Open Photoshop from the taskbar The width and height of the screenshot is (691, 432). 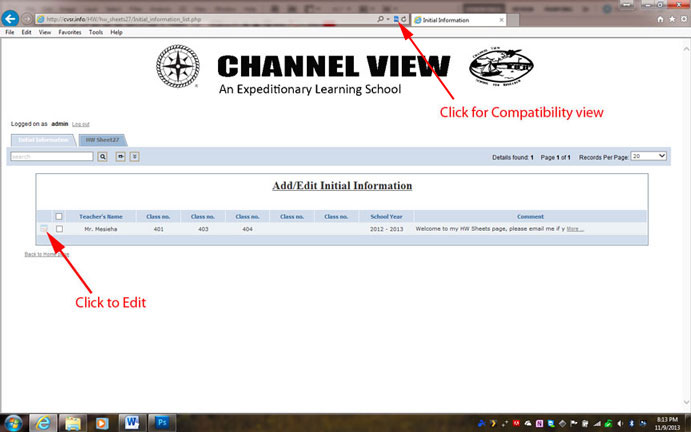click(161, 421)
